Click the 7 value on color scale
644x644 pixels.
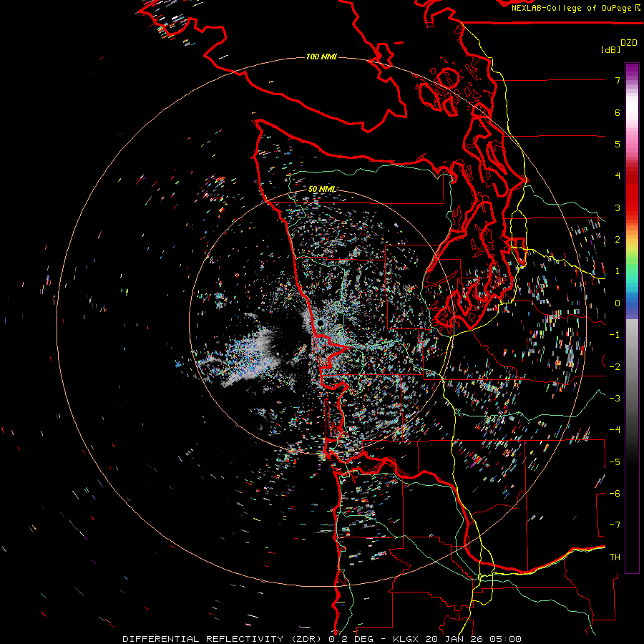618,80
